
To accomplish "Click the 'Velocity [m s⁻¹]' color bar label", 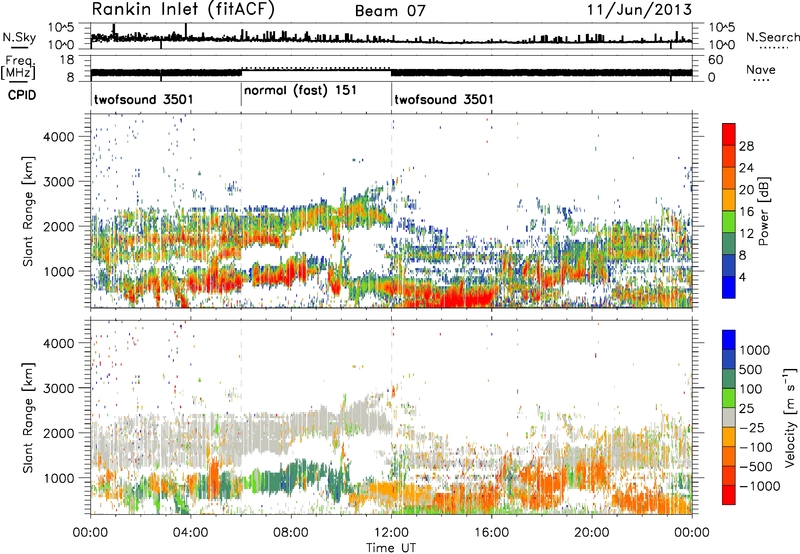I will [790, 417].
